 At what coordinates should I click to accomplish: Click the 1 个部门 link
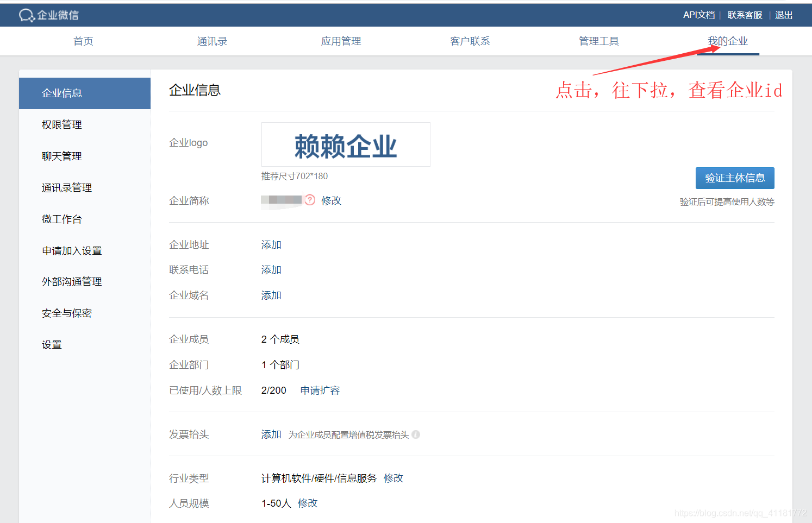(280, 365)
